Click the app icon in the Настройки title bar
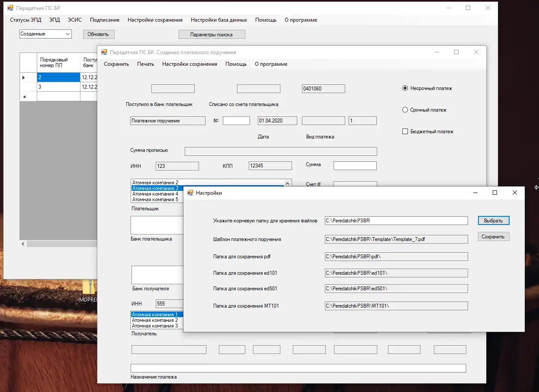 (x=190, y=193)
